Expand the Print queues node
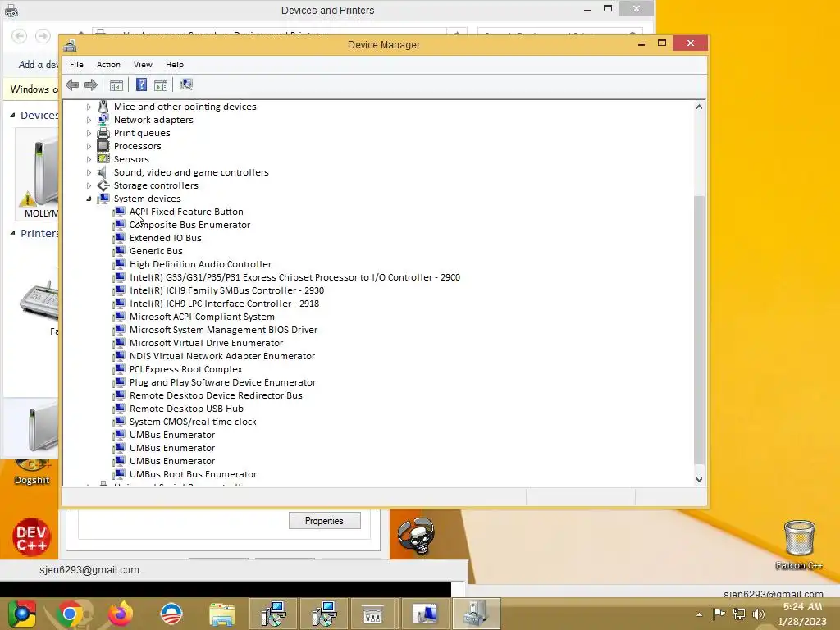The width and height of the screenshot is (840, 630). coord(89,133)
